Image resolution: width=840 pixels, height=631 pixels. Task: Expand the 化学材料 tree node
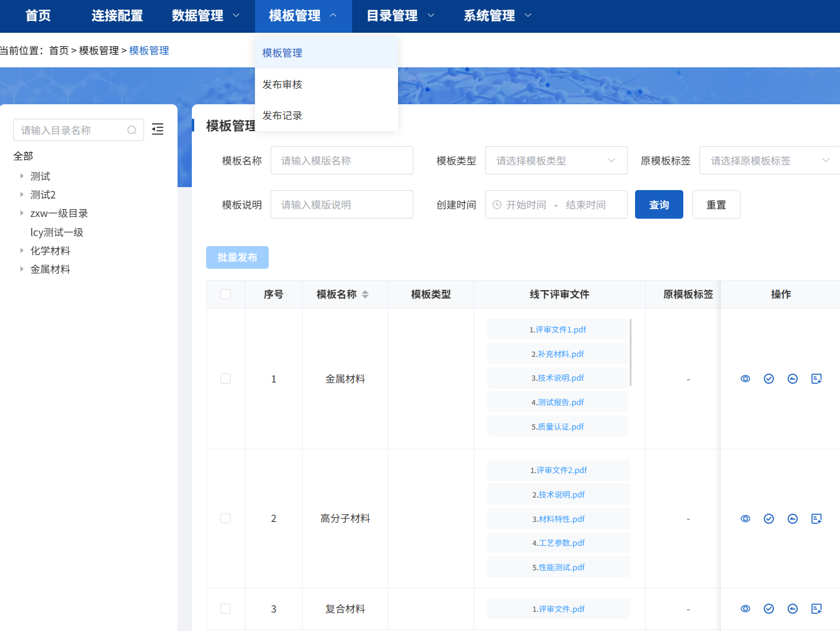click(22, 251)
